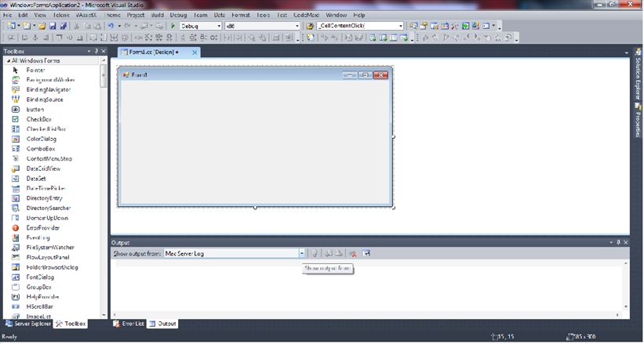Image resolution: width=644 pixels, height=344 pixels.
Task: Open the File menu
Action: coord(7,15)
